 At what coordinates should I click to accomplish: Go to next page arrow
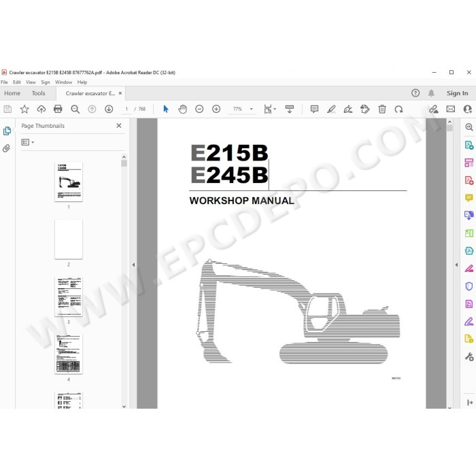tap(109, 109)
